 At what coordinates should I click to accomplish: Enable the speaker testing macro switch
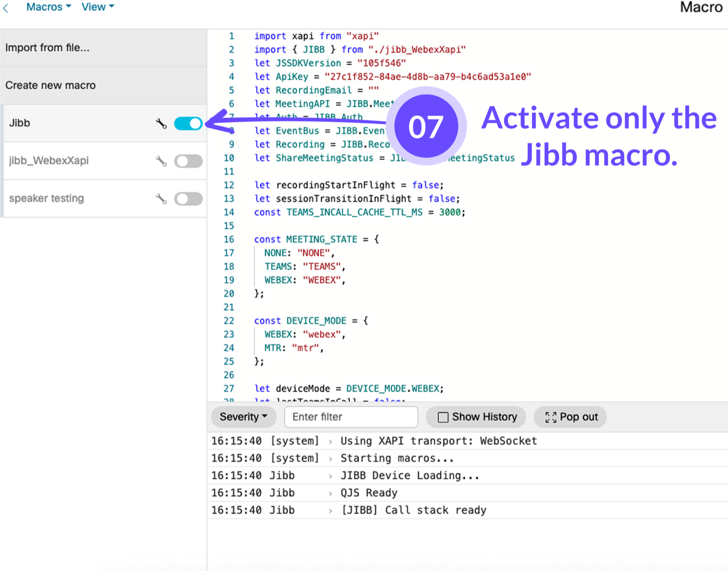[188, 199]
